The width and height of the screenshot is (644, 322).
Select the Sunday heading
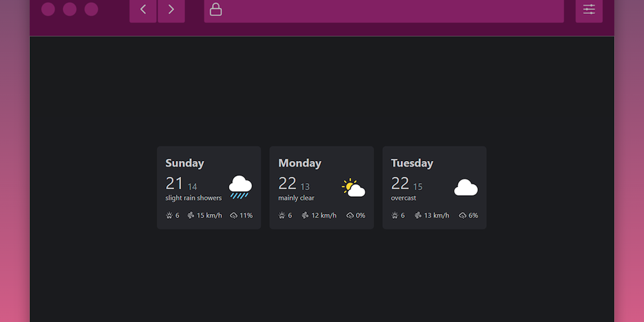[185, 163]
